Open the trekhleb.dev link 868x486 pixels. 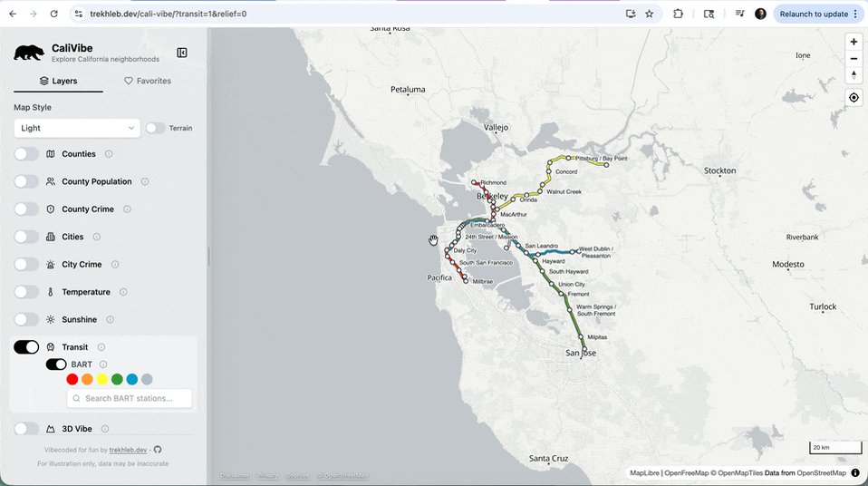coord(128,450)
